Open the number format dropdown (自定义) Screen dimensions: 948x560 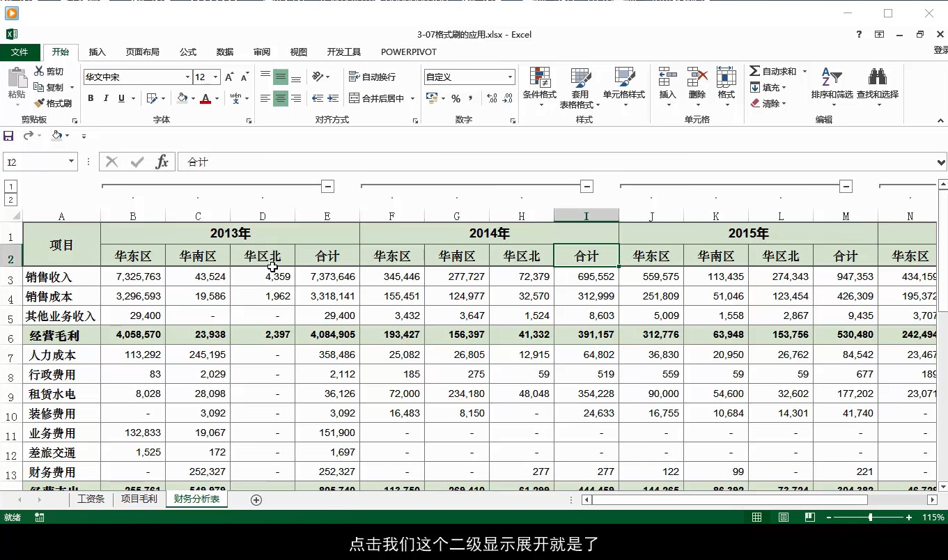(511, 77)
